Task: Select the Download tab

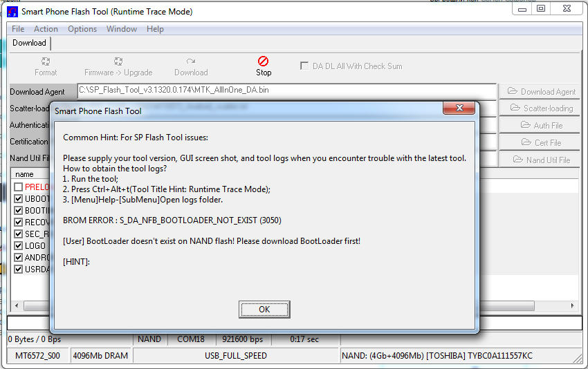Action: click(x=29, y=43)
